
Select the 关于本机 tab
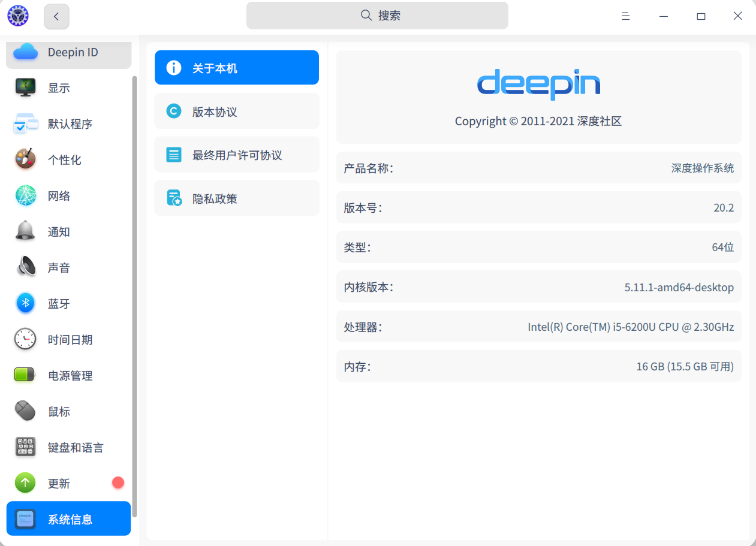[237, 68]
